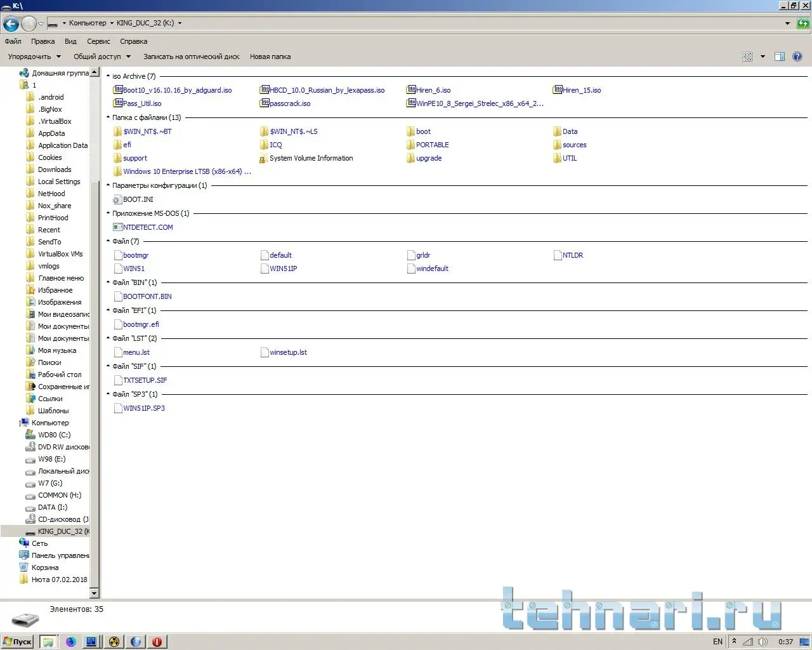
Task: Open the Вид menu
Action: point(70,41)
